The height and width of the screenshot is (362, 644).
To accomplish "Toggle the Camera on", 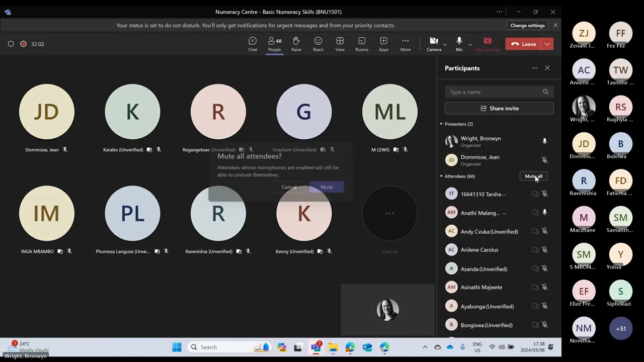I will point(434,44).
